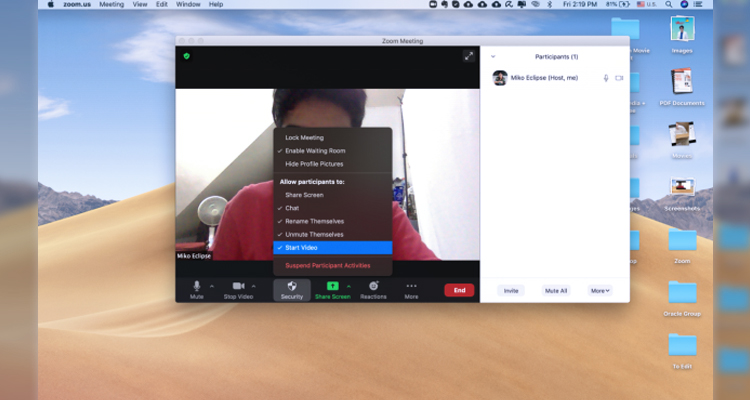Screen dimensions: 750x400
Task: Open the Reactions emoji icon
Action: 374,286
